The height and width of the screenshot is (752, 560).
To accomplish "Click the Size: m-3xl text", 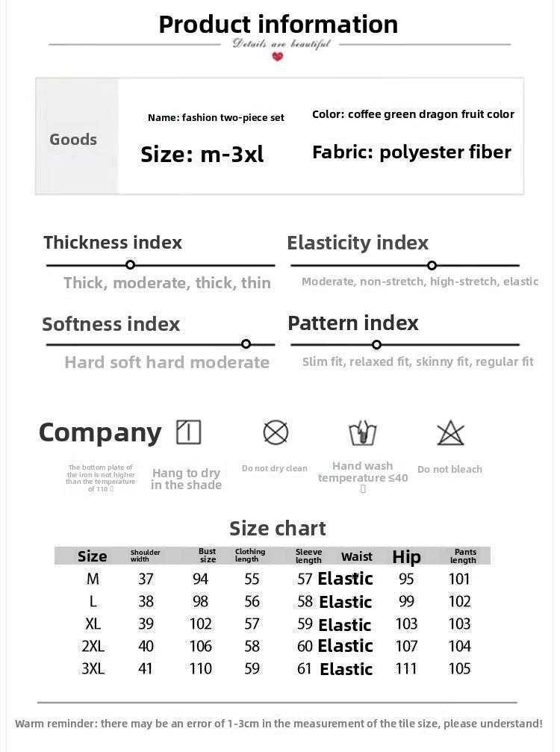I will pos(202,155).
